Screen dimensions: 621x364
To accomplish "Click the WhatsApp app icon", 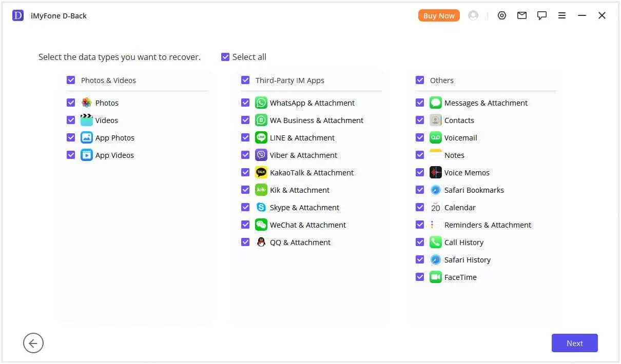I will click(261, 103).
